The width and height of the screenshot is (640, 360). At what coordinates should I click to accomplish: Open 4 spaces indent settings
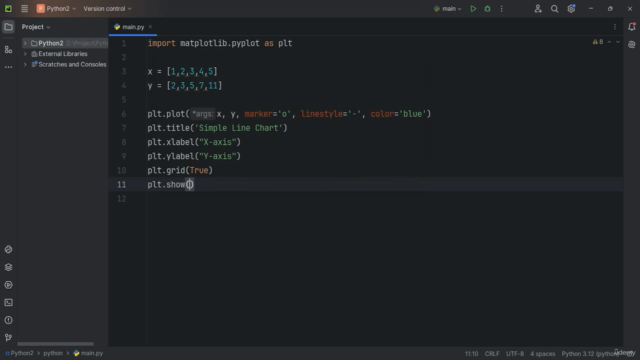click(542, 354)
